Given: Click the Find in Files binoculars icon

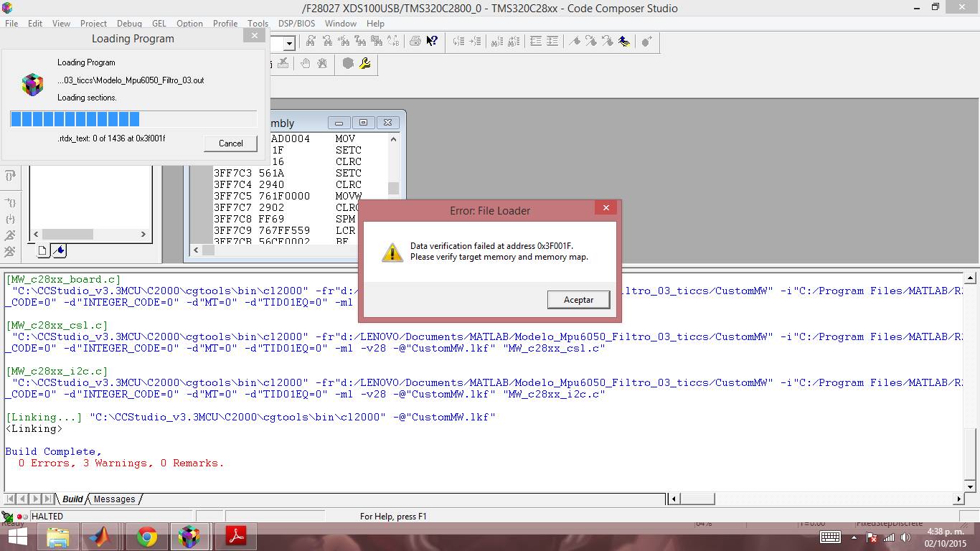Looking at the screenshot, I should point(377,41).
